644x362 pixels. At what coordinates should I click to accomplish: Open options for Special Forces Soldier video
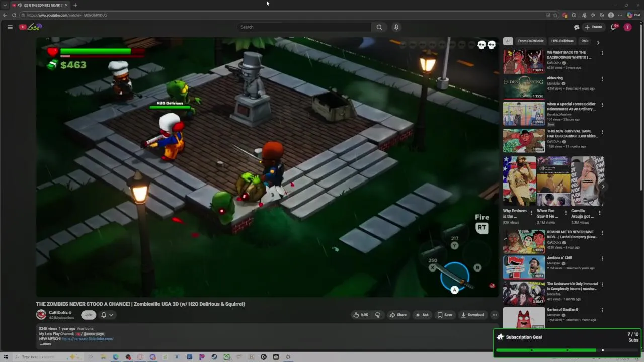point(602,105)
